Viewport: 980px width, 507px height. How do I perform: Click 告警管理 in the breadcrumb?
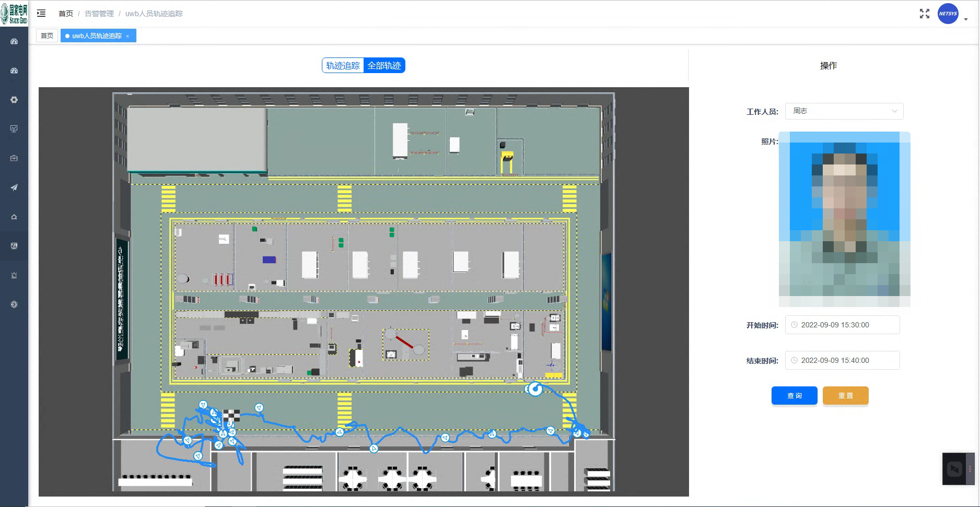[99, 14]
